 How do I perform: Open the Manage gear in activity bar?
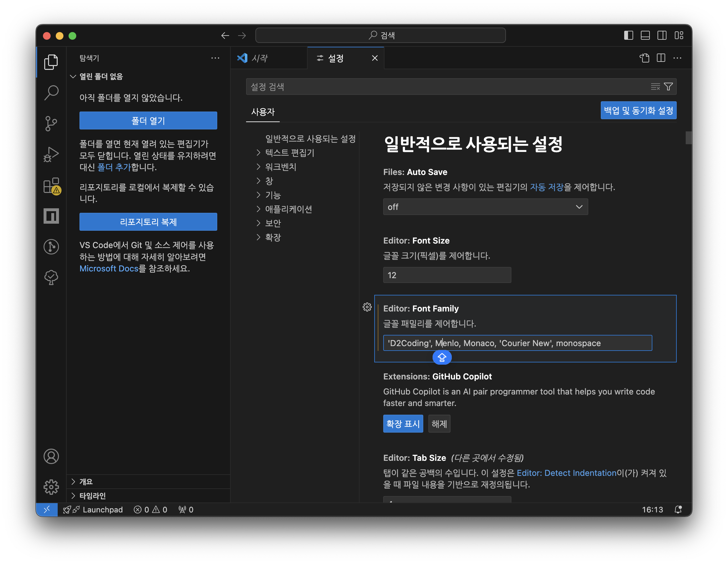coord(51,487)
